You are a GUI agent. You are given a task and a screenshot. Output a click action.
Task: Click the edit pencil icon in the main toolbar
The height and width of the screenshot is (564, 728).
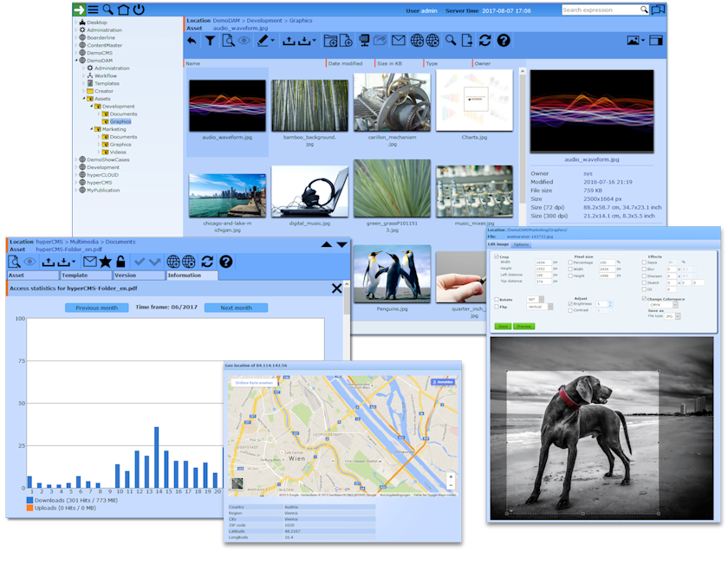pos(263,41)
